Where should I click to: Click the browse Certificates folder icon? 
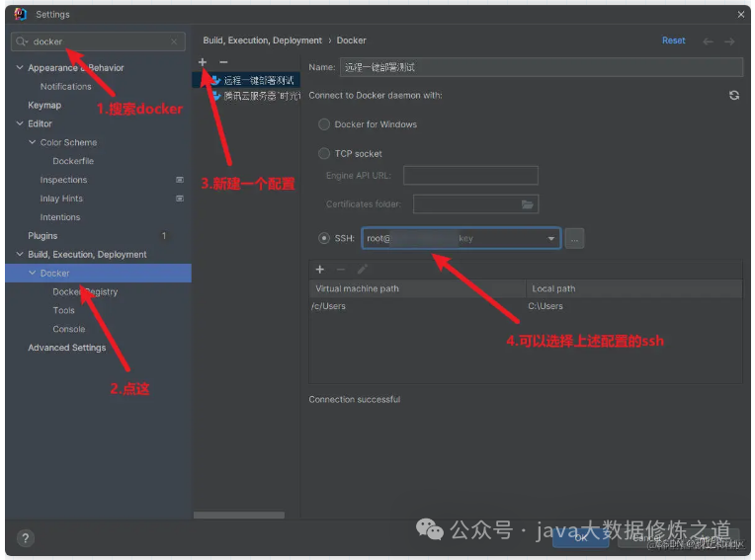click(528, 204)
